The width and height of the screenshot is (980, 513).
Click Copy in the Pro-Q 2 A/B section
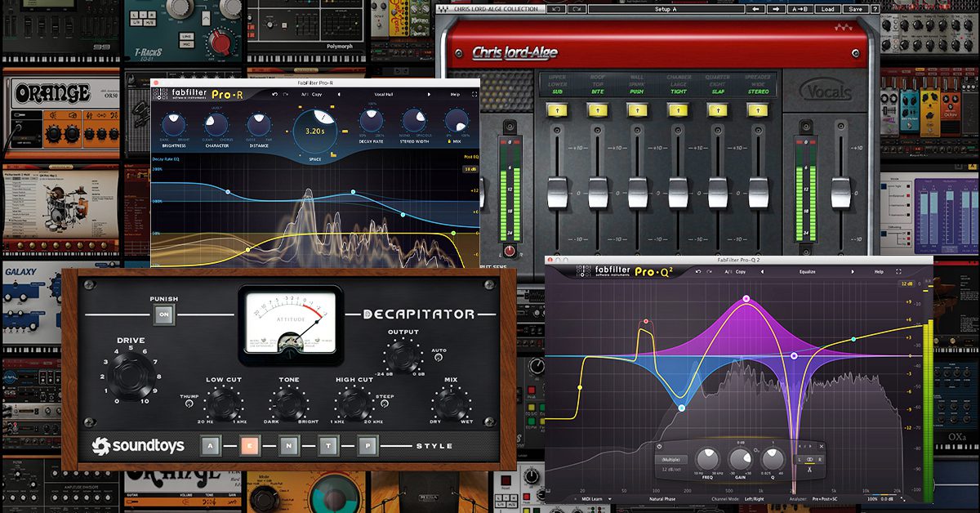741,271
